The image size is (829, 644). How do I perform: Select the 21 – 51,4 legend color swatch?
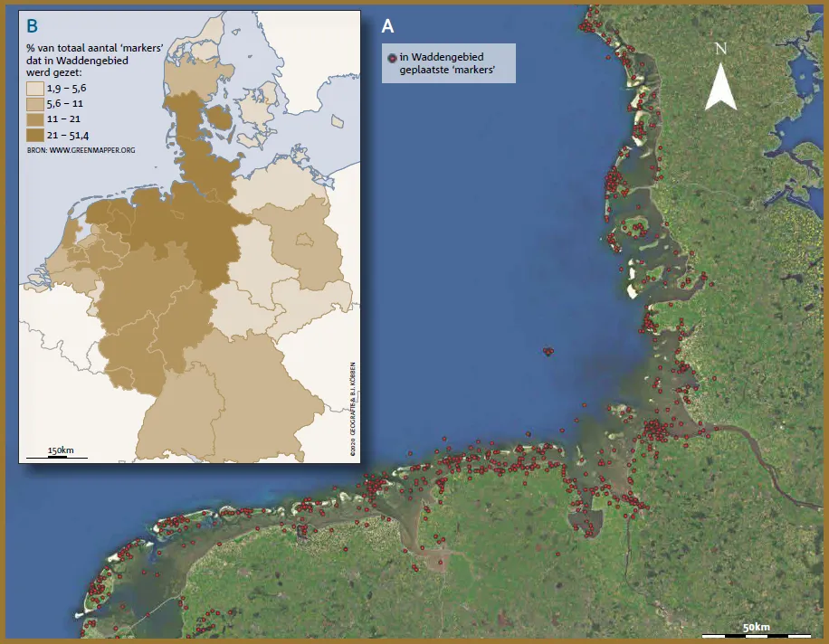[35, 135]
